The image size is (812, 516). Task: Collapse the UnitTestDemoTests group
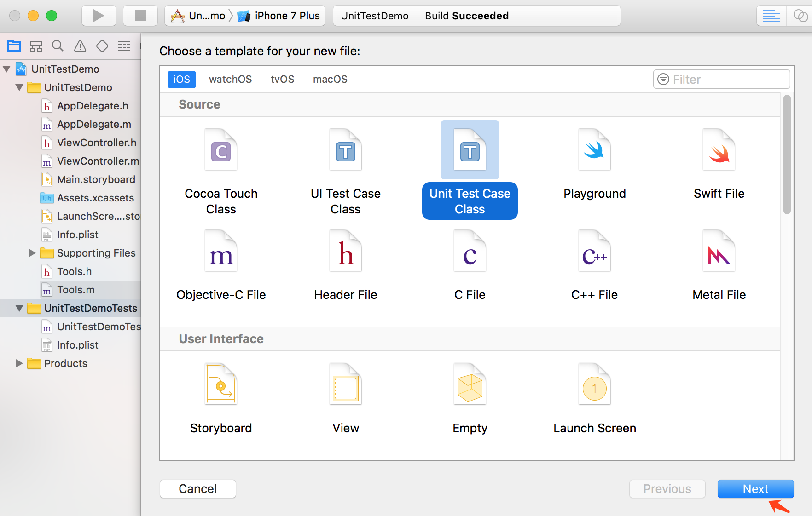point(19,308)
